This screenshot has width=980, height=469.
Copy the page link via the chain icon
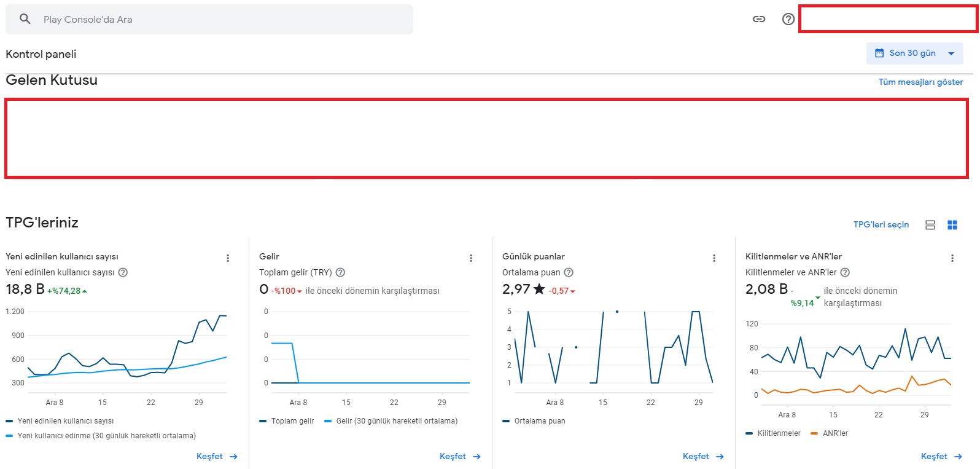click(x=759, y=19)
